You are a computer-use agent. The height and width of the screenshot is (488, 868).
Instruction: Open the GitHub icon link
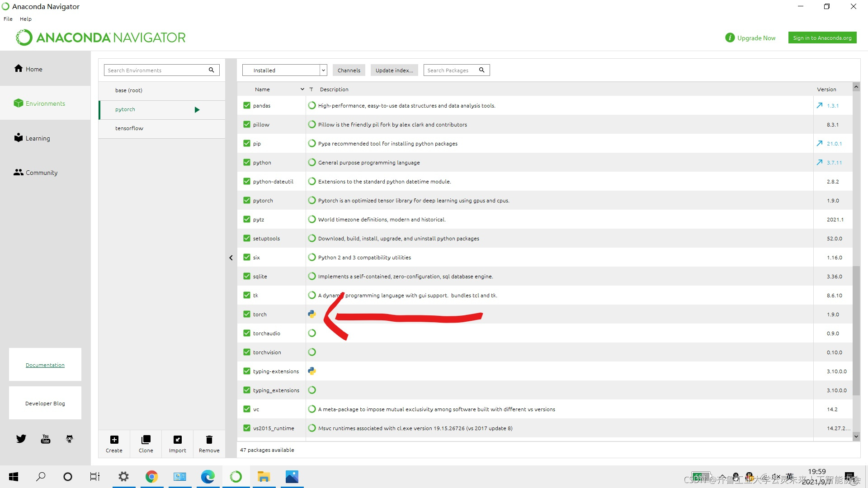coord(70,439)
